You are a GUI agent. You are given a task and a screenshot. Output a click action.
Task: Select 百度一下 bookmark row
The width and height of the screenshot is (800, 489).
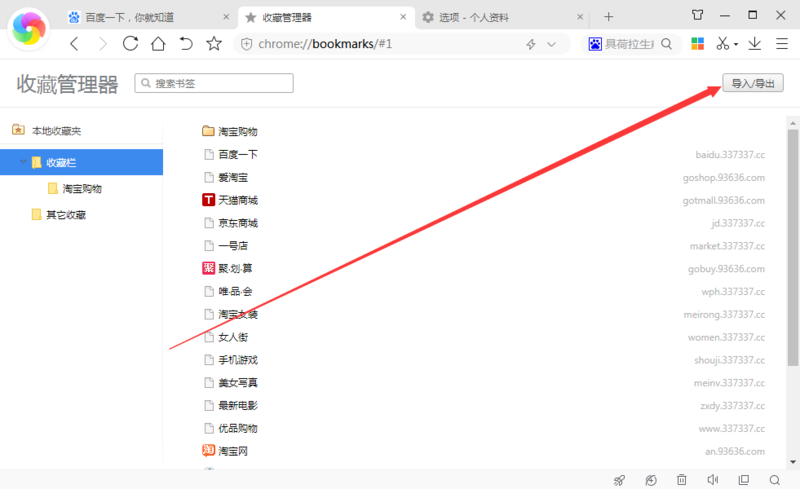pyautogui.click(x=483, y=154)
